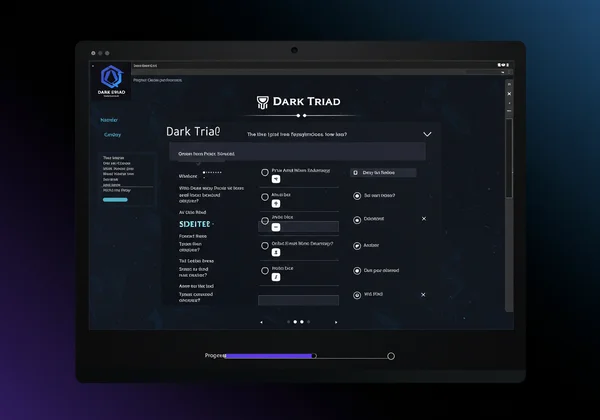Select the empty radio above the slash-mark icon
Image resolution: width=600 pixels, height=420 pixels.
(265, 270)
